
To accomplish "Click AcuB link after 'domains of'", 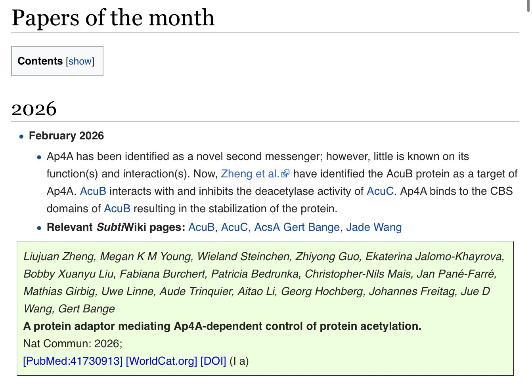I will tap(117, 209).
